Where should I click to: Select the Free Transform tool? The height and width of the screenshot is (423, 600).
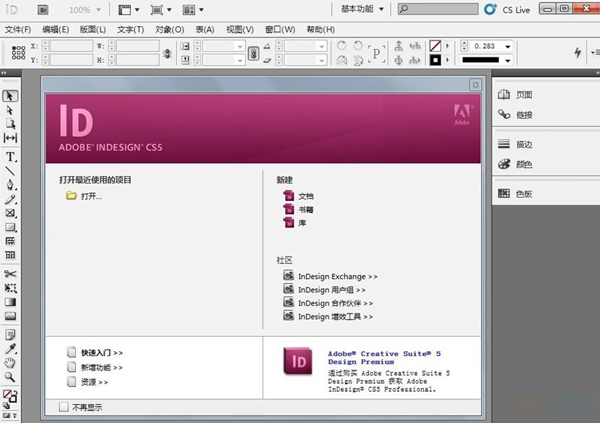coord(10,288)
